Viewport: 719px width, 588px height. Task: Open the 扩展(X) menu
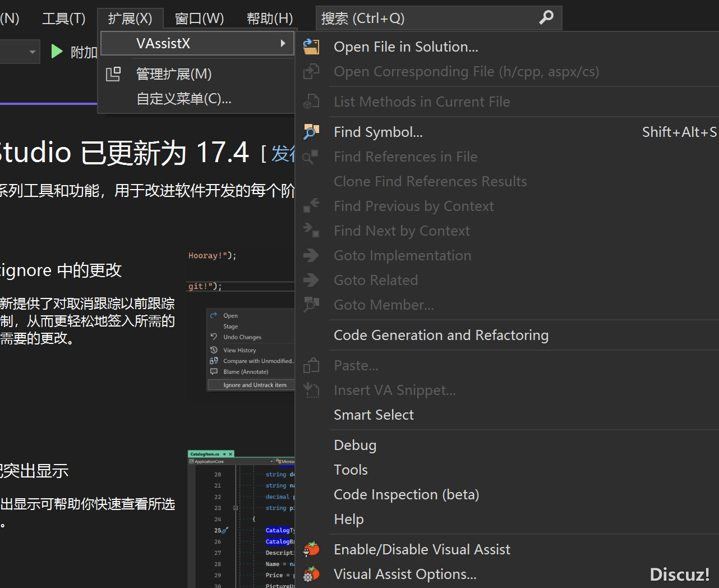130,19
